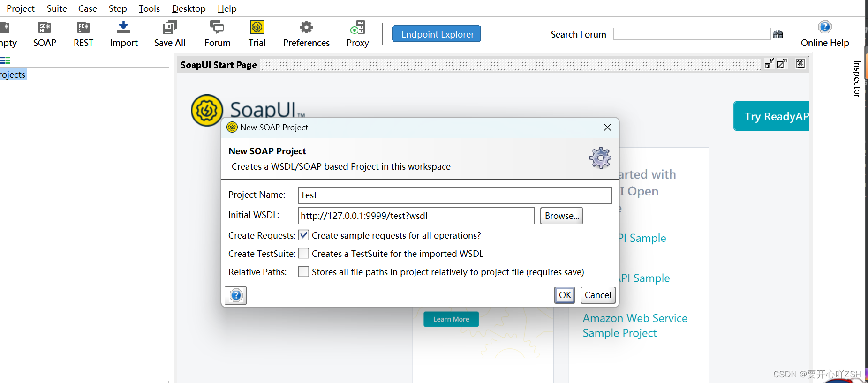Click the Search Forum text field

tap(692, 34)
